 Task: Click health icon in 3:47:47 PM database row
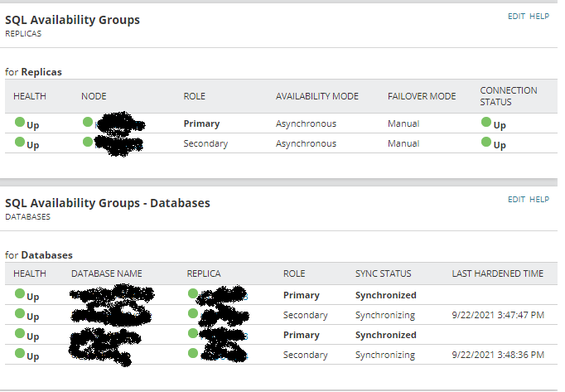click(x=20, y=313)
